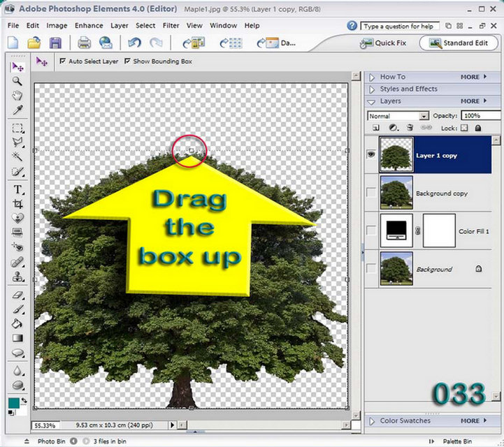Switch to Quick Fix mode
The image size is (504, 447).
pos(382,43)
